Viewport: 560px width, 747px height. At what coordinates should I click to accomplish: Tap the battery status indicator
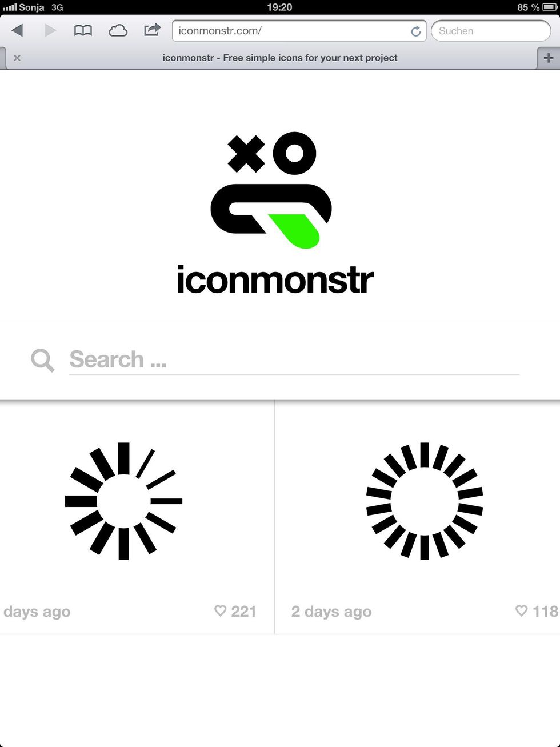click(x=550, y=7)
